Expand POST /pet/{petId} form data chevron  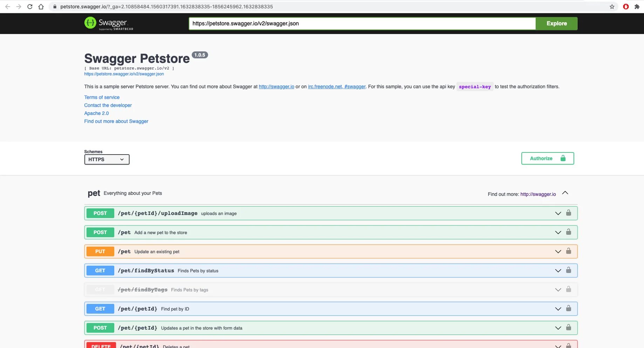558,328
